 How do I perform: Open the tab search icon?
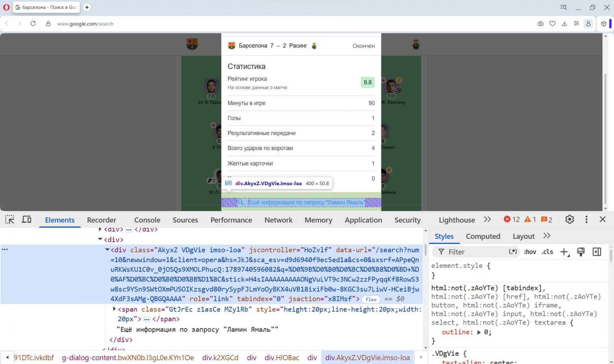[x=564, y=7]
